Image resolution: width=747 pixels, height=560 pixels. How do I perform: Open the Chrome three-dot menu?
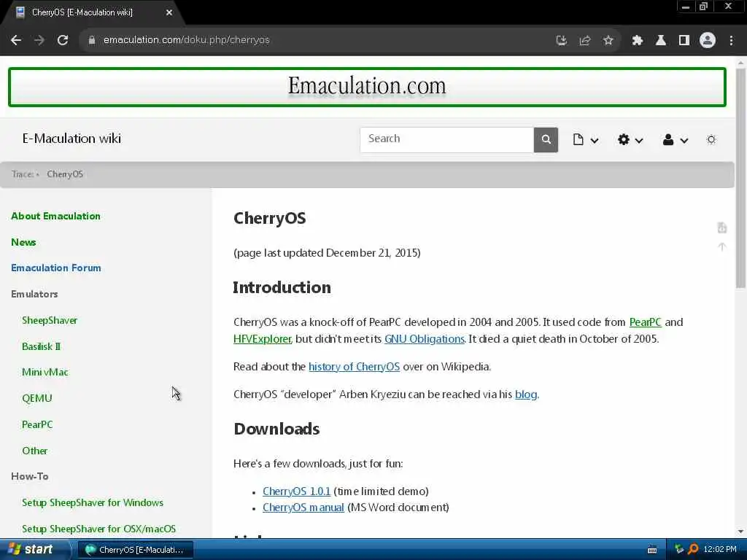pos(731,41)
